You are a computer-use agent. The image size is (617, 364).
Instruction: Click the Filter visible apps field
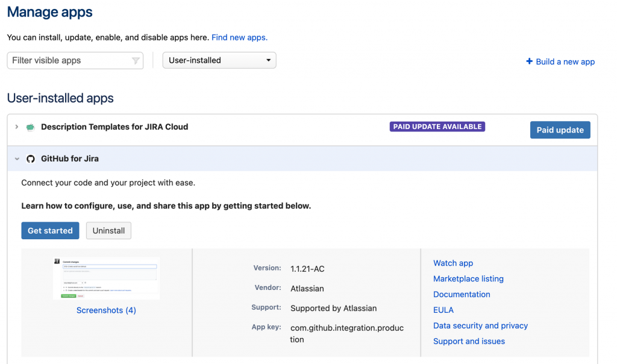pos(69,61)
